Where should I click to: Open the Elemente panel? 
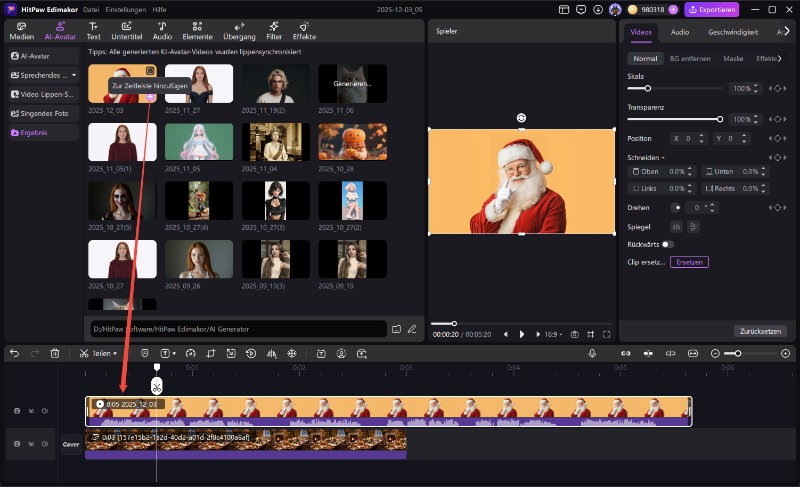tap(197, 31)
